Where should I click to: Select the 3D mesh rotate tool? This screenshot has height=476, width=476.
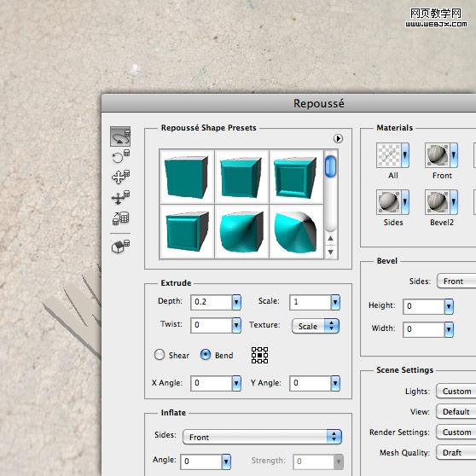click(x=120, y=136)
